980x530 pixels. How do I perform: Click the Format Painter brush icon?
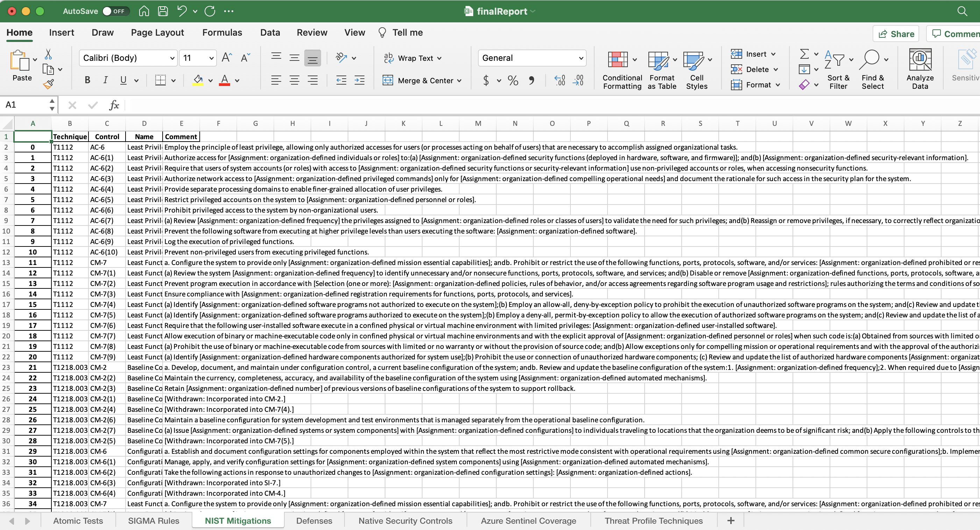(48, 84)
